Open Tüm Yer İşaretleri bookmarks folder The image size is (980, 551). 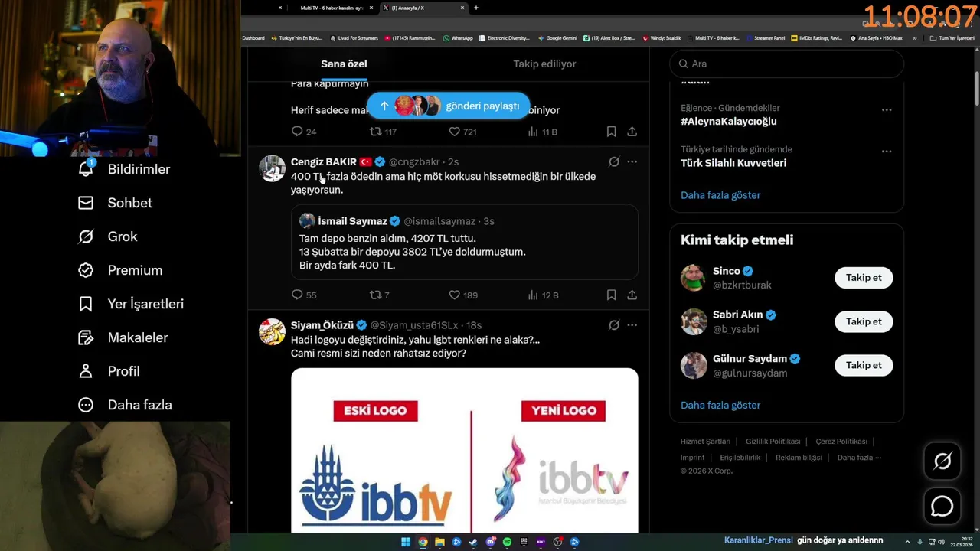[x=952, y=37]
